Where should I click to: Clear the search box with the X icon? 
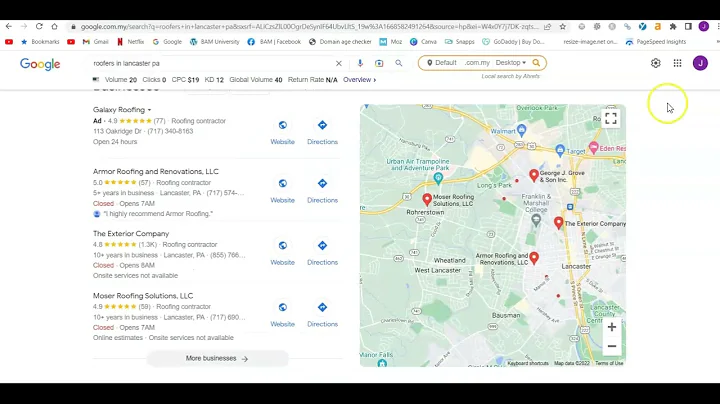339,63
